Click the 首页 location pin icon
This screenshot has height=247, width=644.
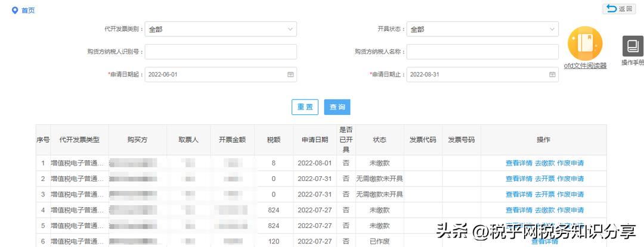(x=15, y=10)
